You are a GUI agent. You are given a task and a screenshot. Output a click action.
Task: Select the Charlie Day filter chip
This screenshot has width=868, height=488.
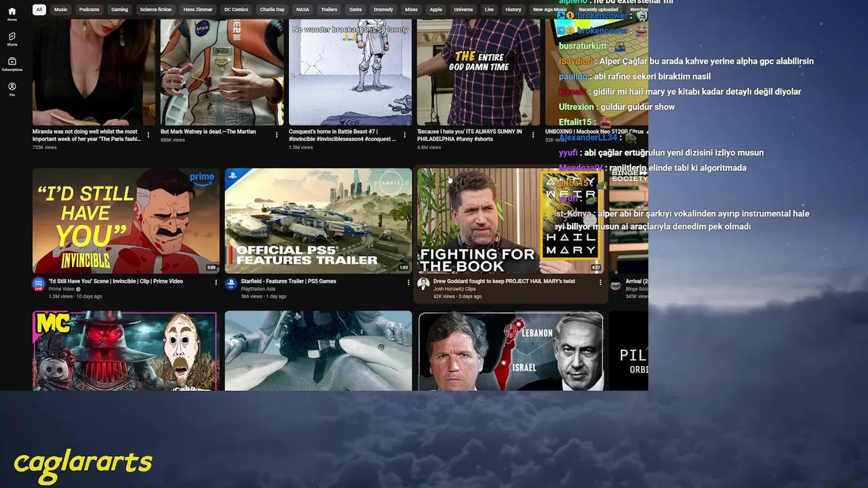272,9
